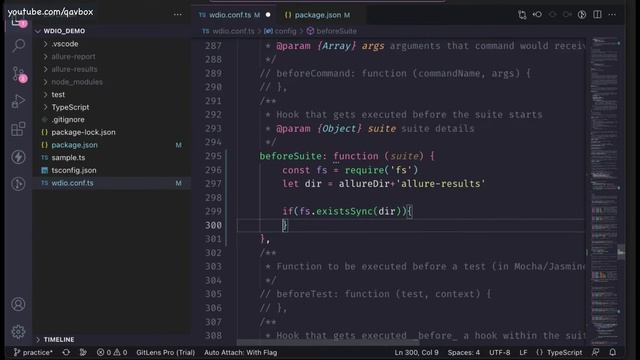Expand the TypeScript folder

point(70,107)
